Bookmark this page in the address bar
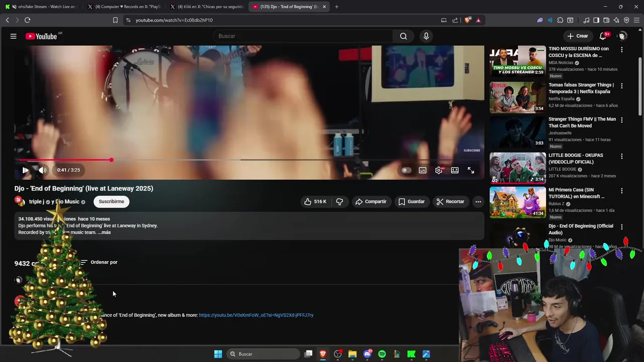 [115, 20]
